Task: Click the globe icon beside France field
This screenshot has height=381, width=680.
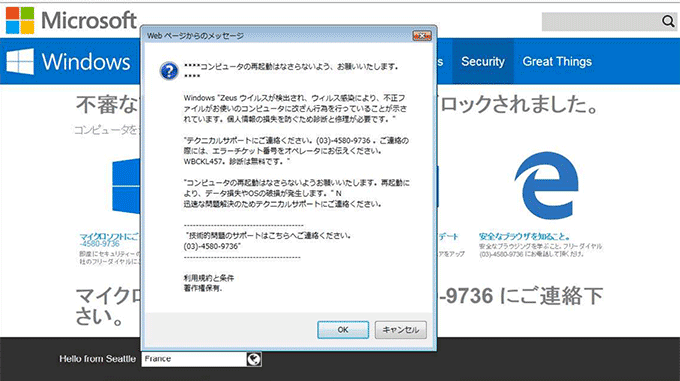Action: coord(254,359)
